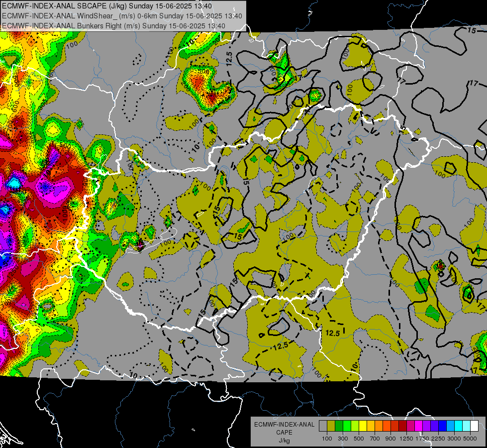Click the SBCAPE title line in the header

[106, 6]
